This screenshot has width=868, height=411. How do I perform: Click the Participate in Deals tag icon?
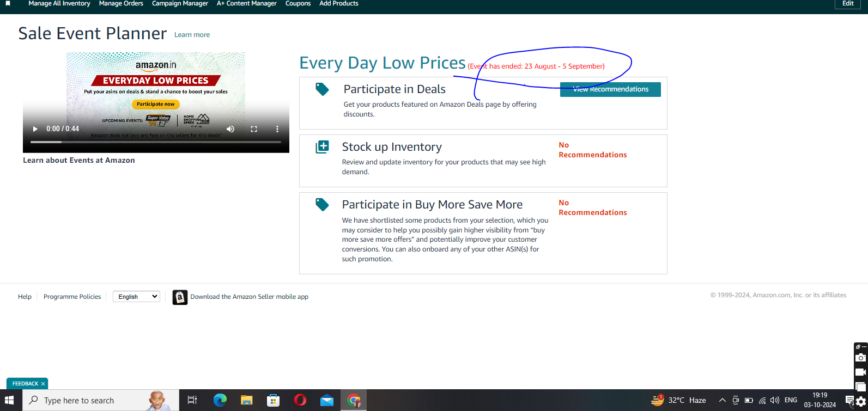click(323, 89)
